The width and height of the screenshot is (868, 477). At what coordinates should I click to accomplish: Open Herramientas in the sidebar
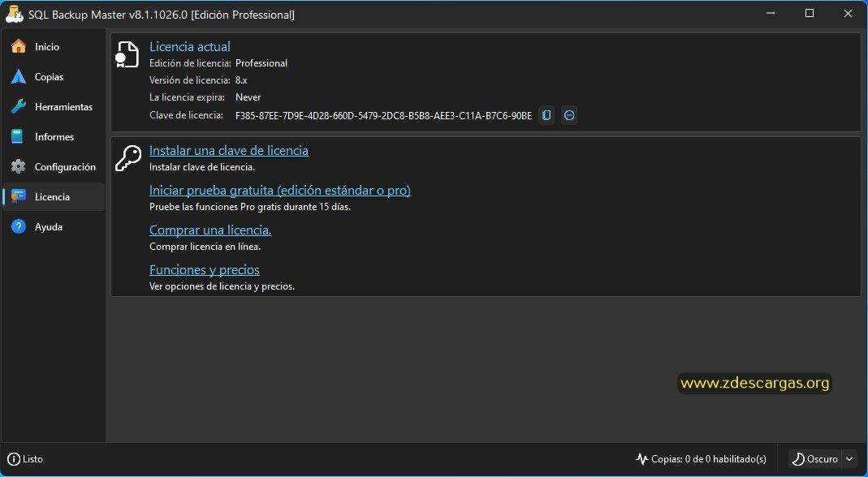(54, 107)
